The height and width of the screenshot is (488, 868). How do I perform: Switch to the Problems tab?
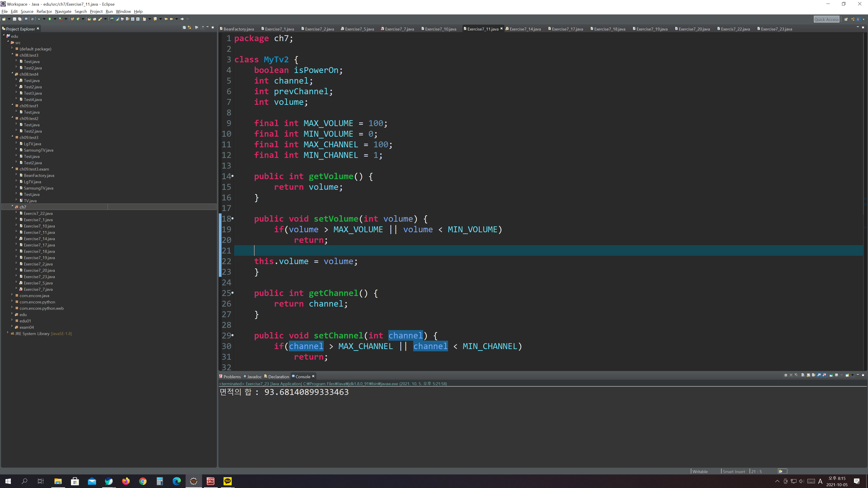pyautogui.click(x=232, y=377)
